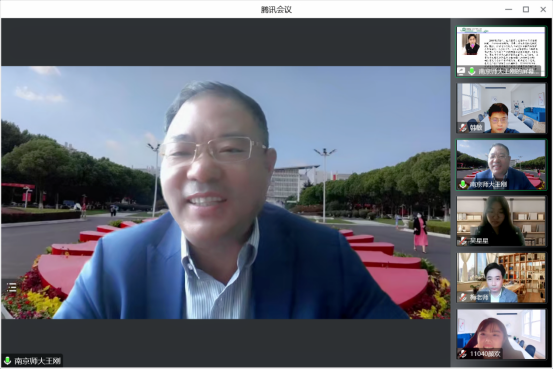Open the small list icon on the main video's left edge
The width and height of the screenshot is (553, 369).
pyautogui.click(x=11, y=288)
